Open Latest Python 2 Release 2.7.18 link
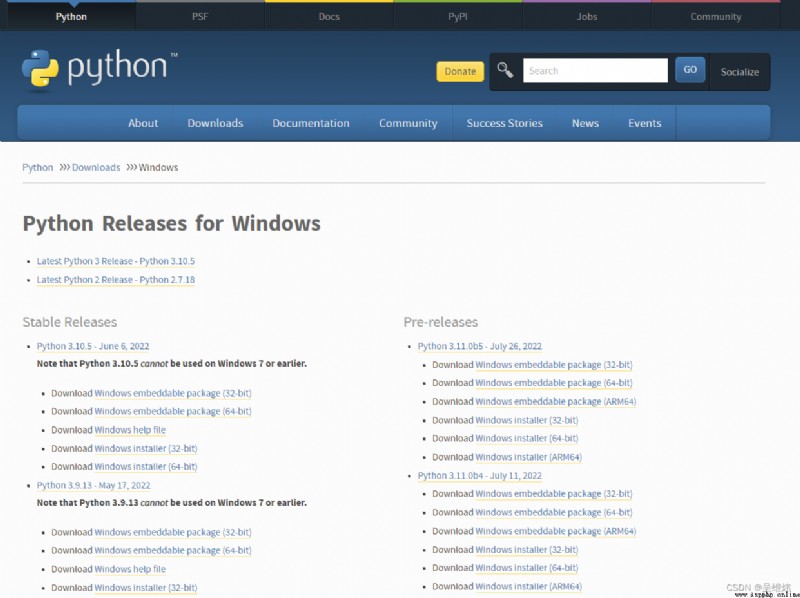Viewport: 800px width, 598px height. (x=116, y=280)
